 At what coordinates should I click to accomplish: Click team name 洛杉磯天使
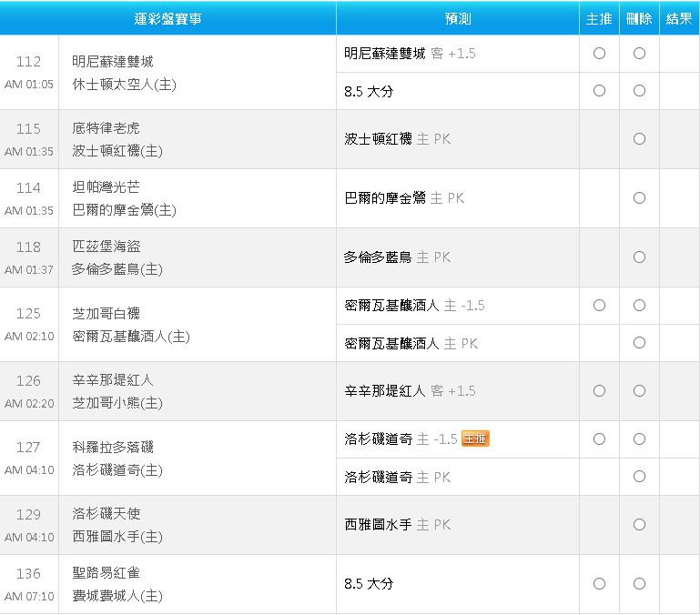click(x=107, y=514)
